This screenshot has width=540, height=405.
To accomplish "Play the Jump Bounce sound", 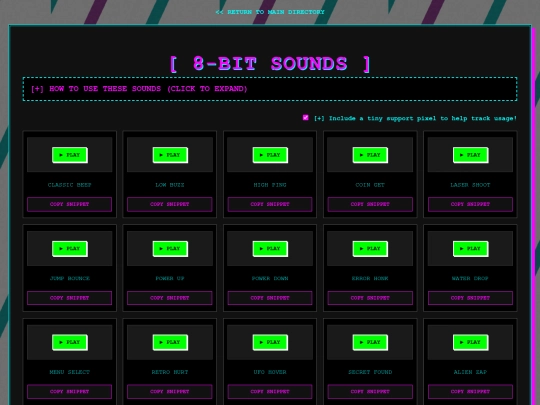I will pyautogui.click(x=70, y=249).
